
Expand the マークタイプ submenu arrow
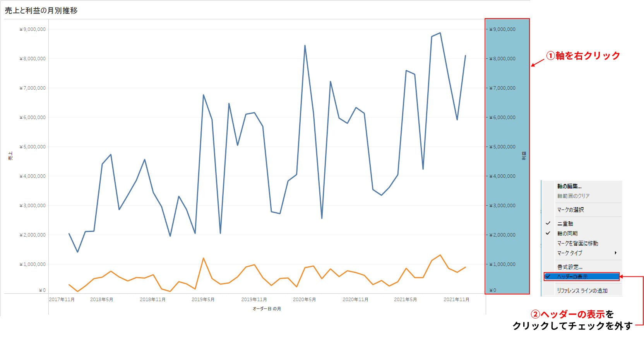(615, 253)
